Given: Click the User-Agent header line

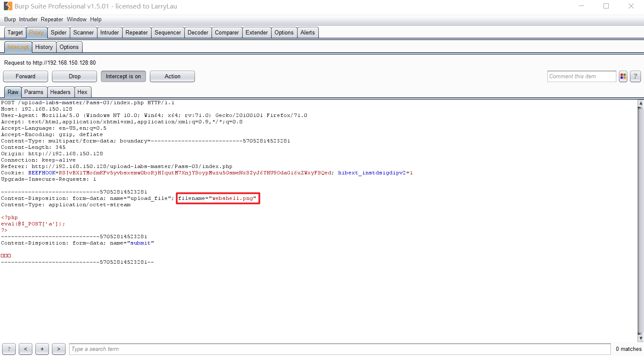Looking at the screenshot, I should (154, 115).
